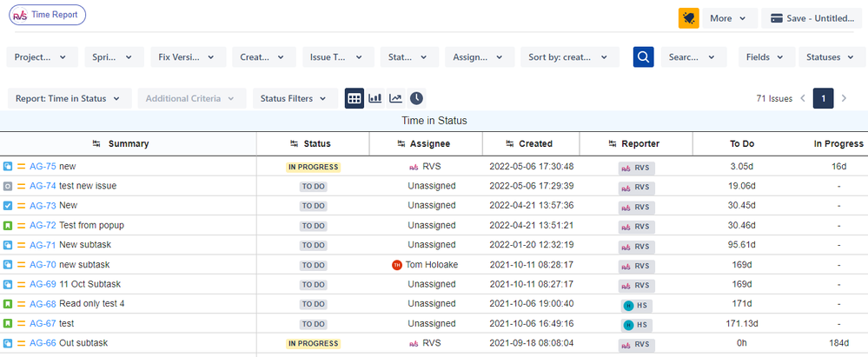Click the issue type icon for AG-74

point(7,186)
